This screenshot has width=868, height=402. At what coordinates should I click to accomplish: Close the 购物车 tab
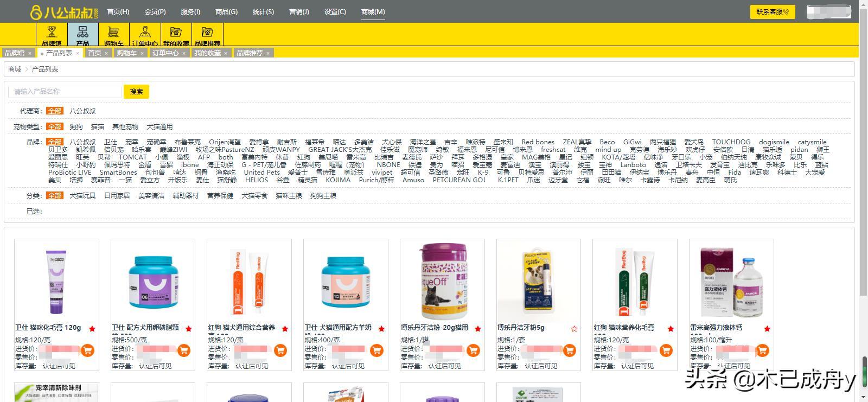(142, 53)
